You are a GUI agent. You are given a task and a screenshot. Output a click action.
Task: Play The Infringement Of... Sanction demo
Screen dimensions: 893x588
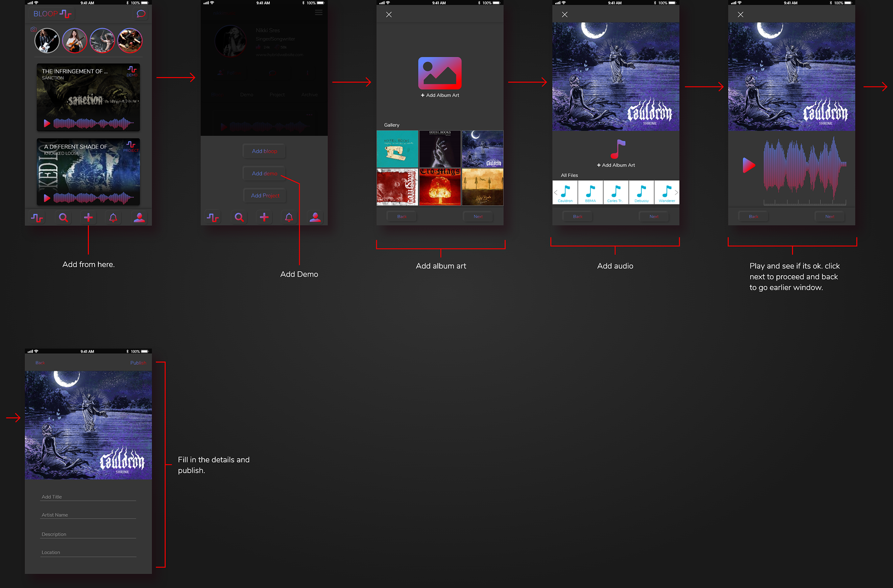pos(47,123)
